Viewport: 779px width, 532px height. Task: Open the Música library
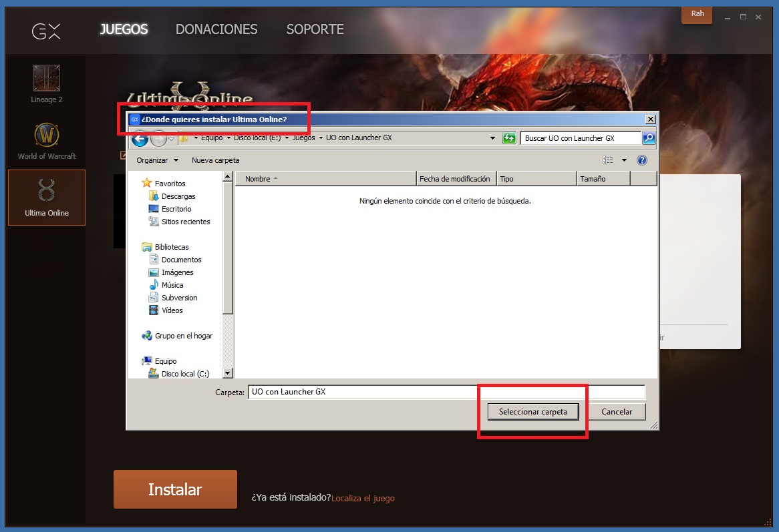point(172,285)
